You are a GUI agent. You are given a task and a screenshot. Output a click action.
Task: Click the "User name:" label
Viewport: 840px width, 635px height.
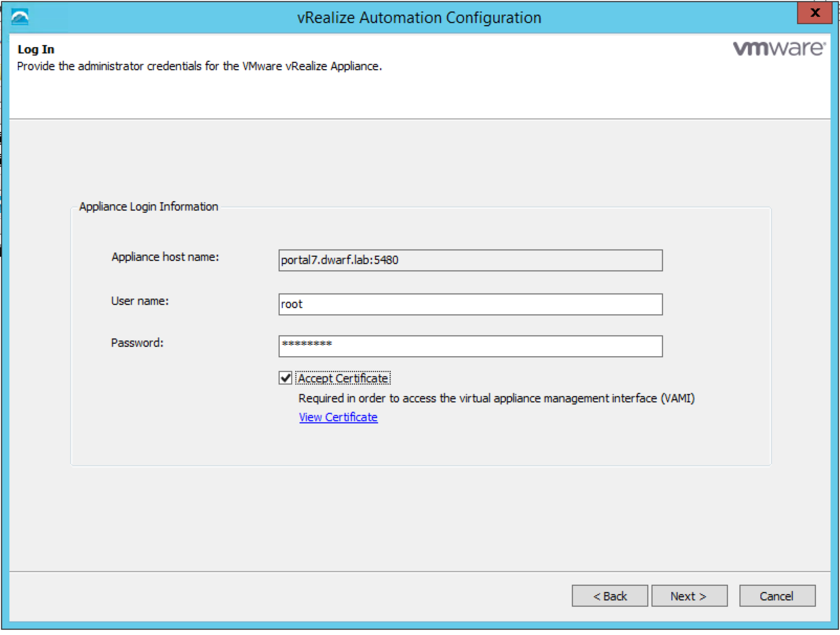click(x=140, y=301)
